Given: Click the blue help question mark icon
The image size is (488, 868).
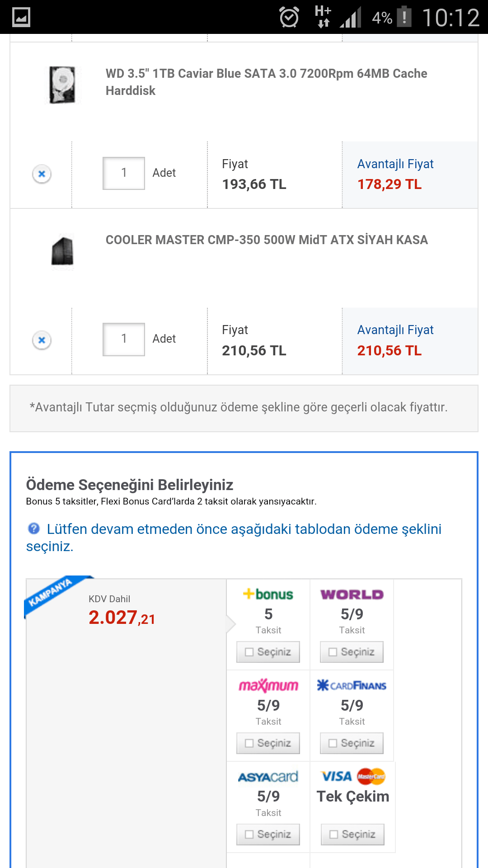Looking at the screenshot, I should (x=33, y=528).
